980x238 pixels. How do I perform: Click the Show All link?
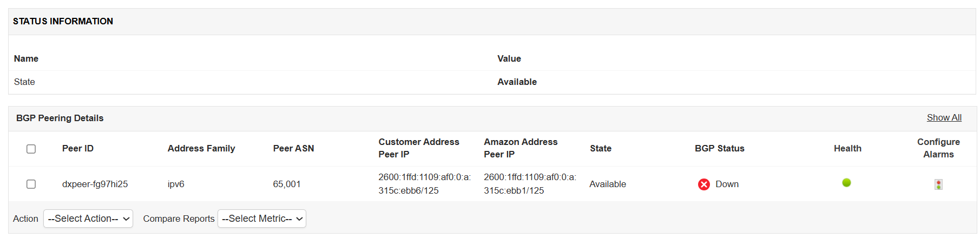(x=944, y=117)
